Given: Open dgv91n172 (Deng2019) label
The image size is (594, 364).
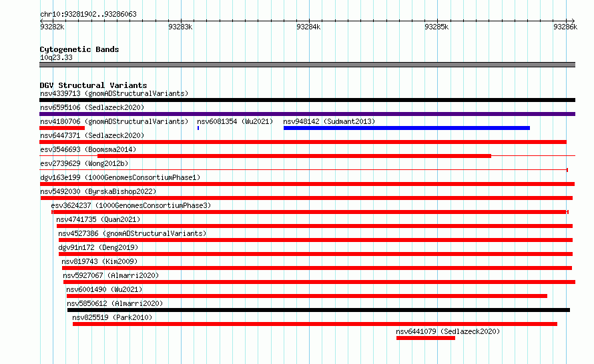Looking at the screenshot, I should click(98, 247).
